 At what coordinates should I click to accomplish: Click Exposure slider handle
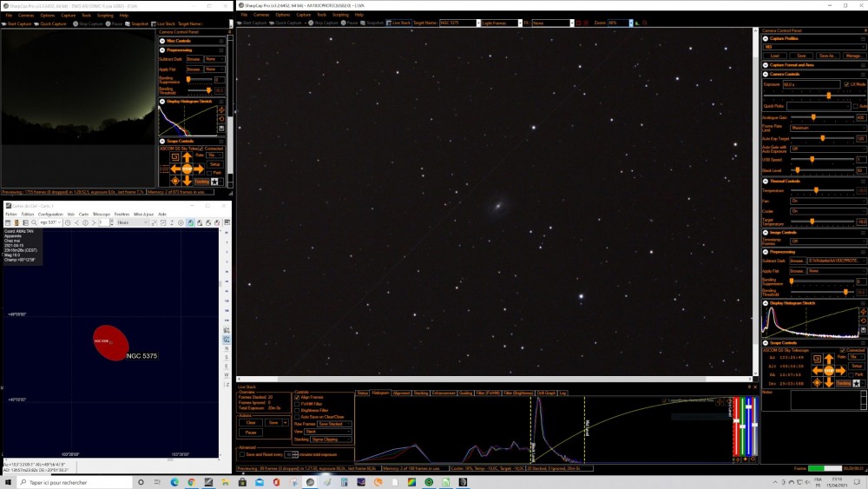[x=829, y=96]
